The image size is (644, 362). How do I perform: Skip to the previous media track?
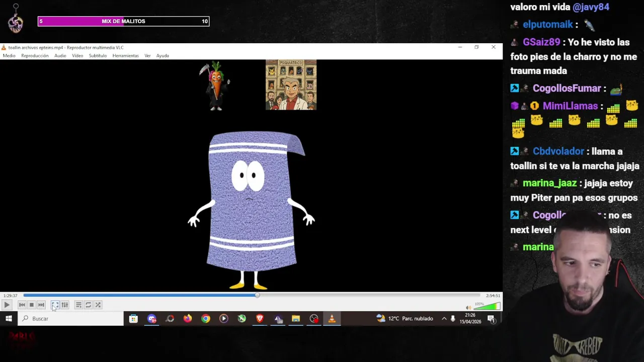pyautogui.click(x=22, y=305)
